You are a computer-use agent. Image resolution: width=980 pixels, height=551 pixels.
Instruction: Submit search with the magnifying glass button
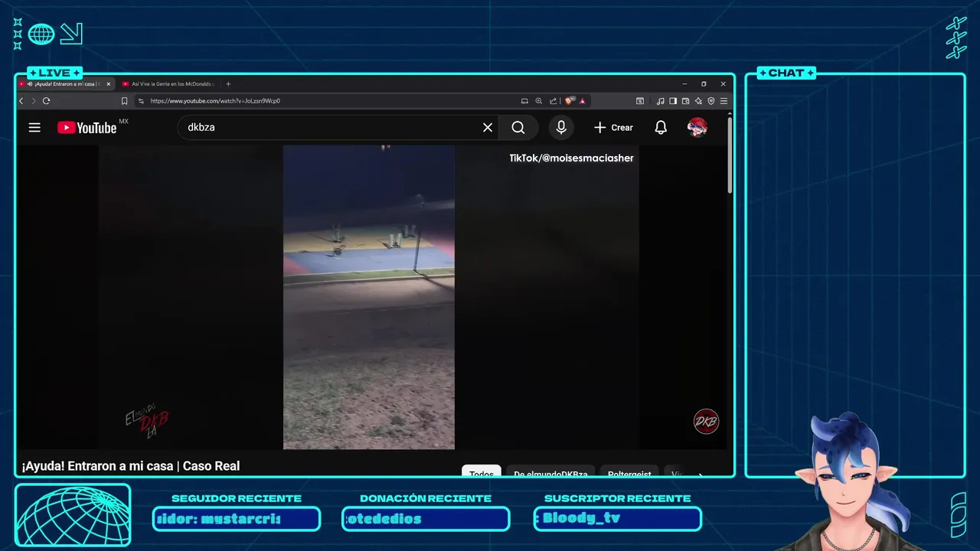[x=518, y=128]
